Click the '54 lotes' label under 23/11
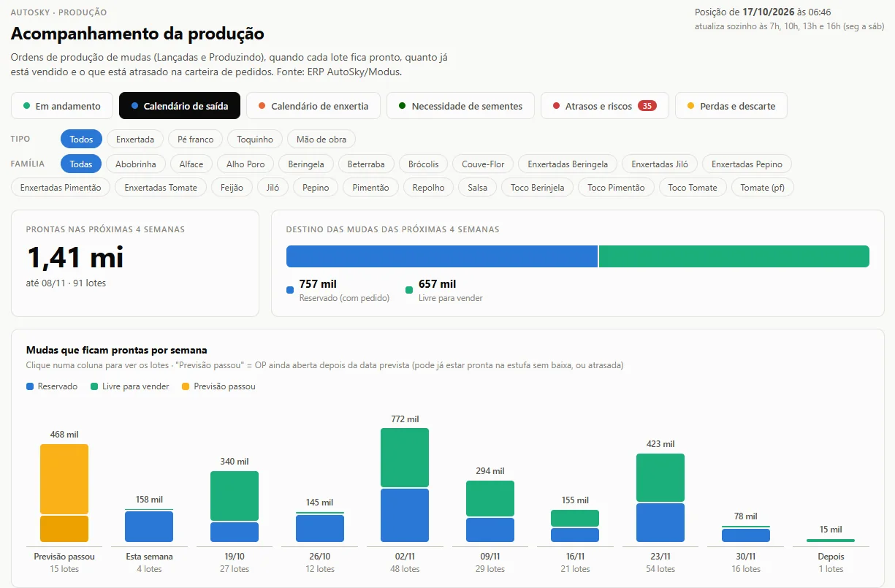The width and height of the screenshot is (895, 588). click(x=660, y=569)
